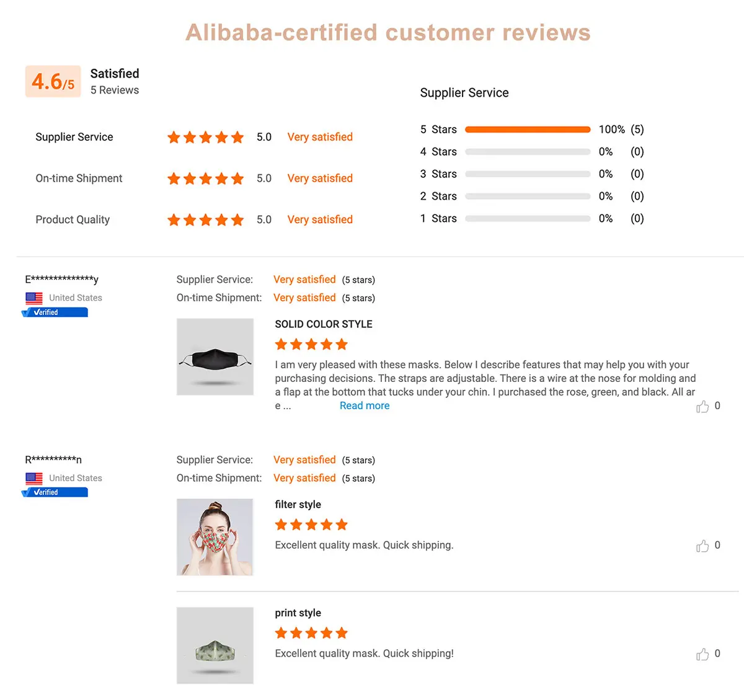744x700 pixels.
Task: Click the SOLID COLOR STYLE review title
Action: [324, 324]
